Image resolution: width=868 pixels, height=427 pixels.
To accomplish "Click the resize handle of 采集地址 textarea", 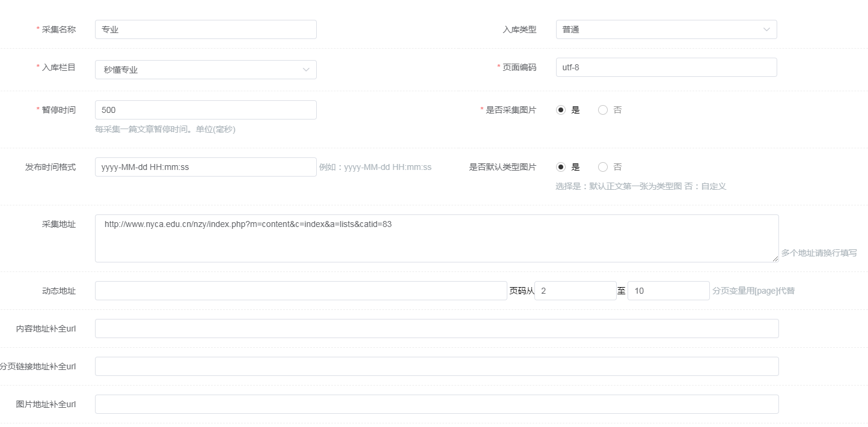I will click(x=775, y=259).
